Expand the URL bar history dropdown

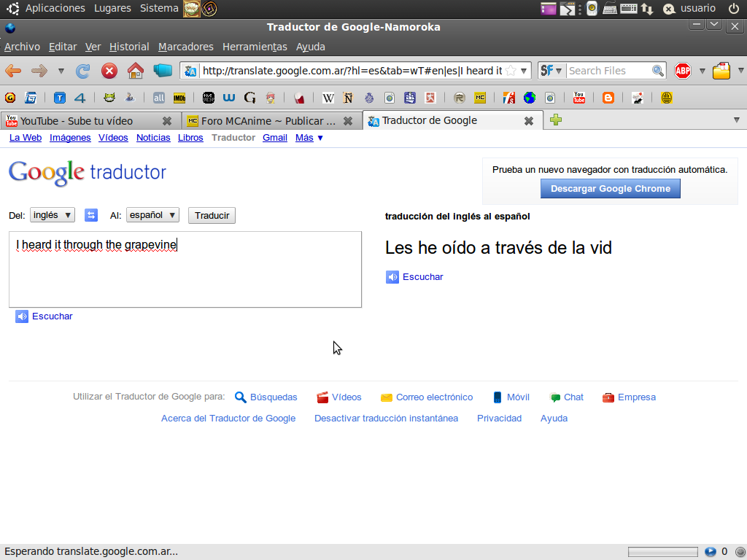524,71
